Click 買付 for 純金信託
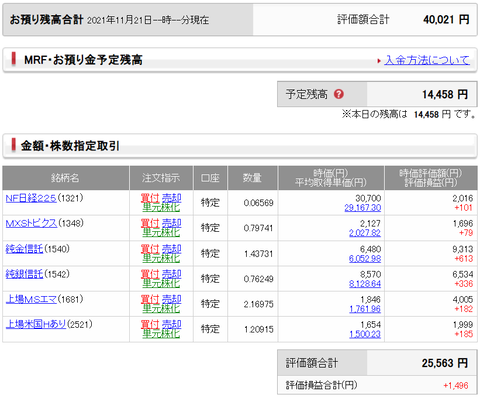The width and height of the screenshot is (480, 398). point(150,249)
